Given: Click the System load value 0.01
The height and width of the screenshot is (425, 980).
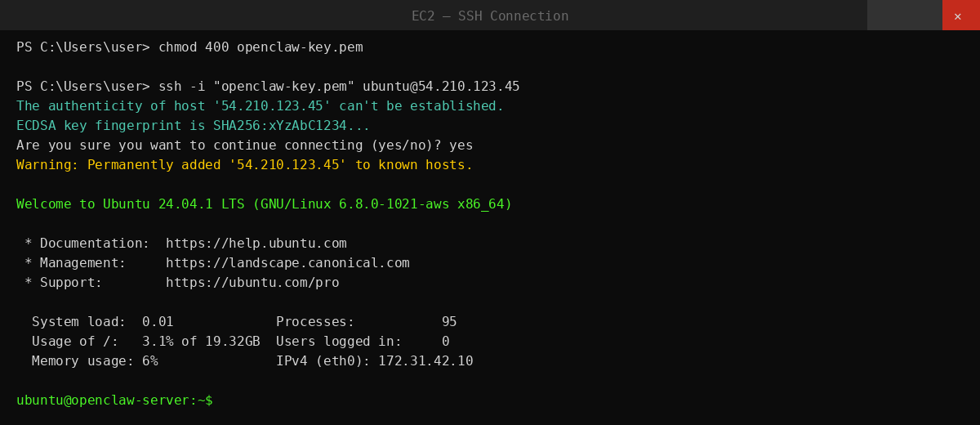Looking at the screenshot, I should [x=158, y=322].
